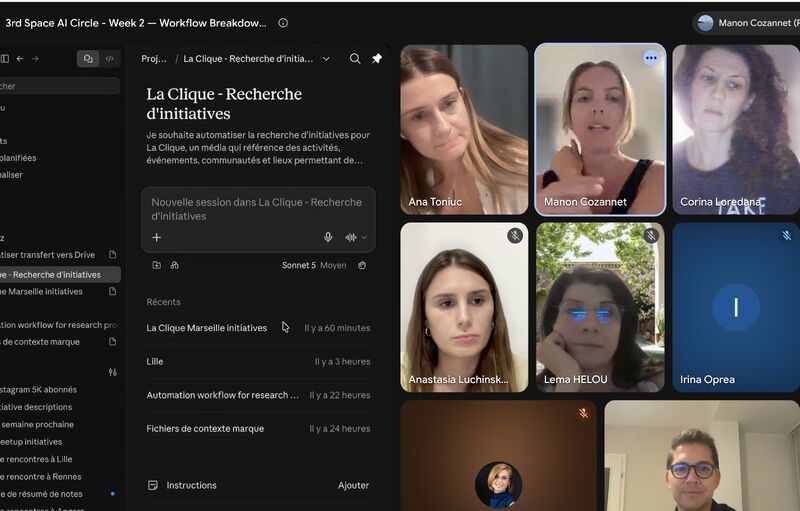
Task: Open the voice mode chevron dropdown
Action: pyautogui.click(x=364, y=237)
